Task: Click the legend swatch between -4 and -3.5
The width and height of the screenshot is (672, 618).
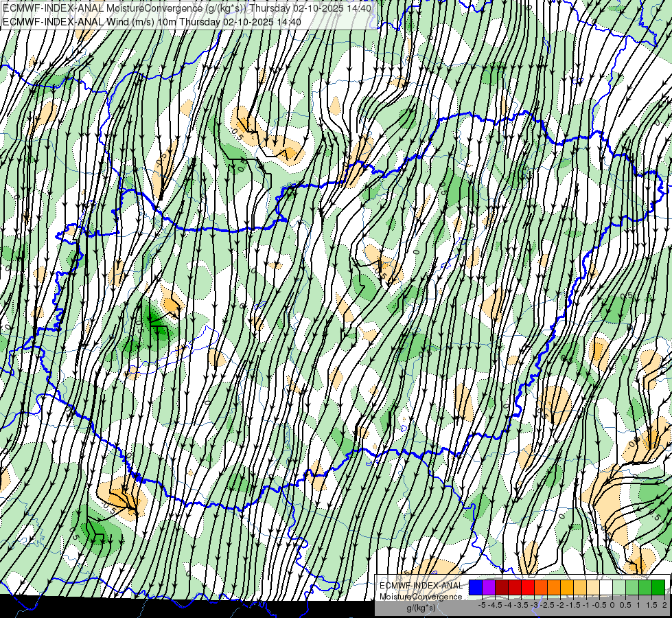Action: pos(515,587)
